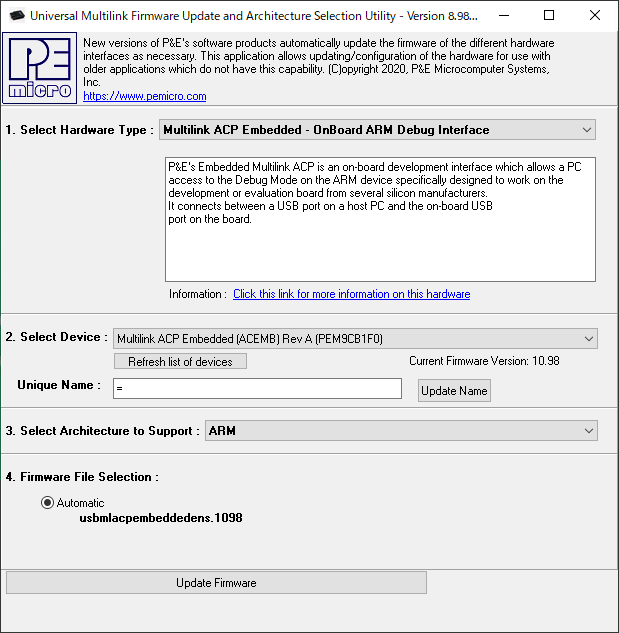
Task: Click the Update Name button
Action: [x=454, y=390]
